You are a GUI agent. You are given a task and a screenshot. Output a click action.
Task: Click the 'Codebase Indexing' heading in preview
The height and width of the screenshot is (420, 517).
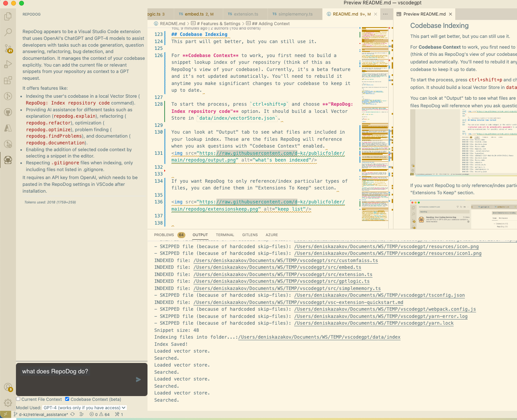(439, 26)
